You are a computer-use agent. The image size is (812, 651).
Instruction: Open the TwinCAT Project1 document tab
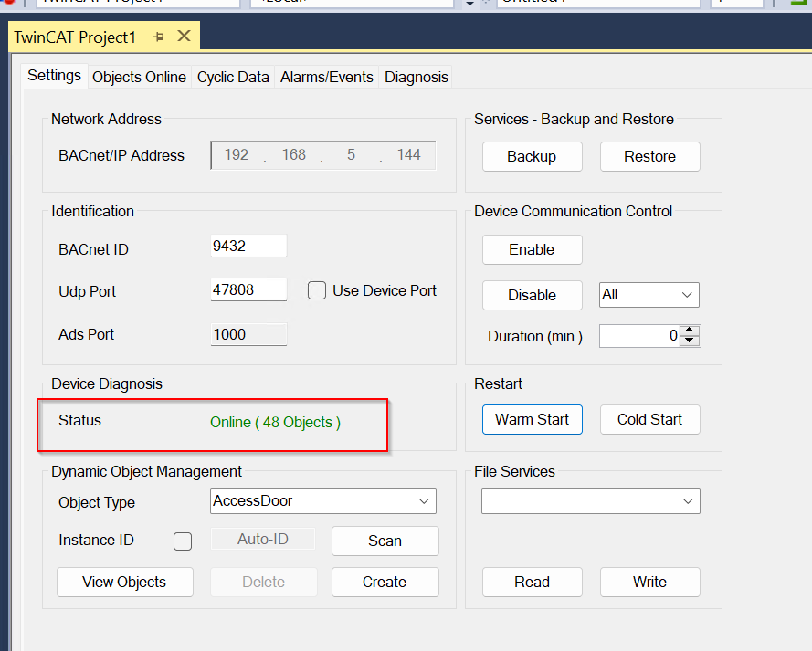pyautogui.click(x=75, y=37)
